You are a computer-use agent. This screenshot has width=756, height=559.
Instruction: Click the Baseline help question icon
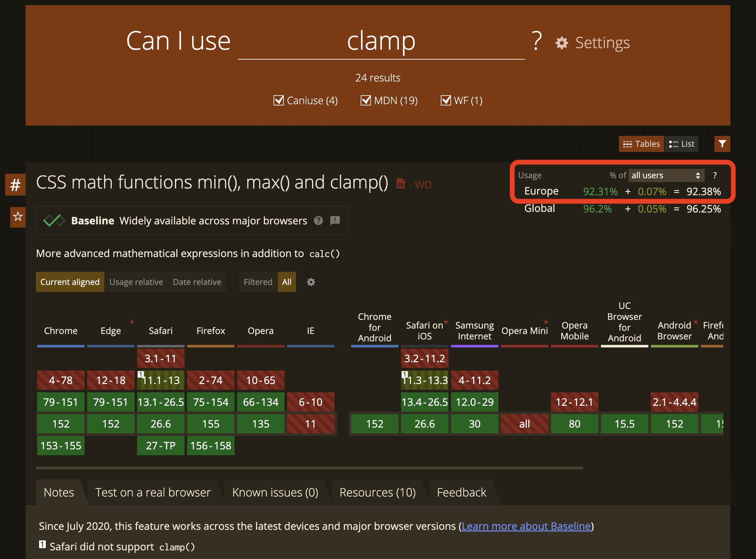[x=318, y=221]
